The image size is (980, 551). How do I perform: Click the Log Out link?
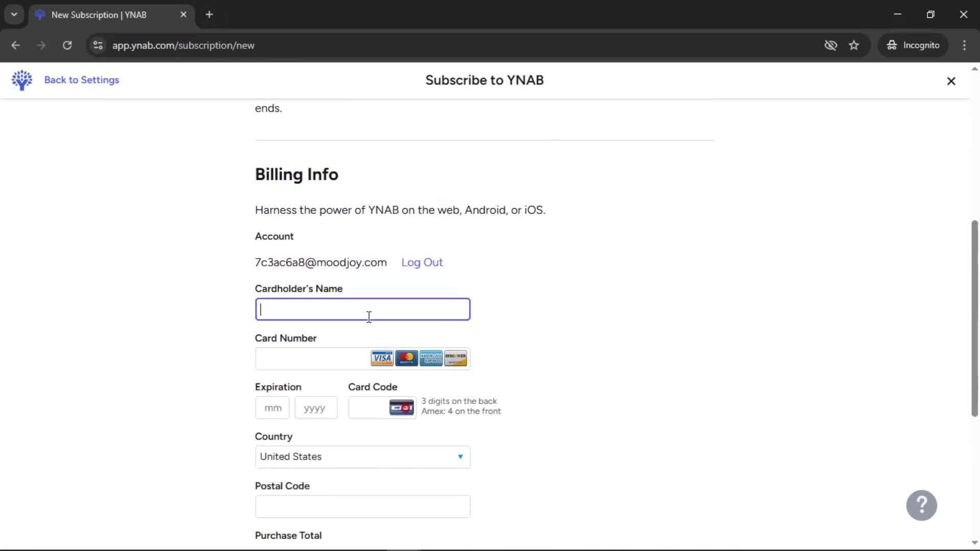coord(422,262)
